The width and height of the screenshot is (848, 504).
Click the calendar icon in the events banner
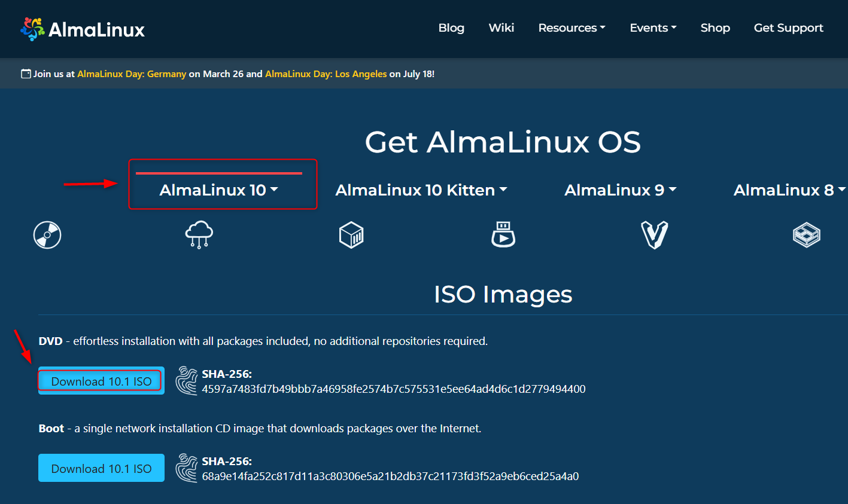(25, 72)
